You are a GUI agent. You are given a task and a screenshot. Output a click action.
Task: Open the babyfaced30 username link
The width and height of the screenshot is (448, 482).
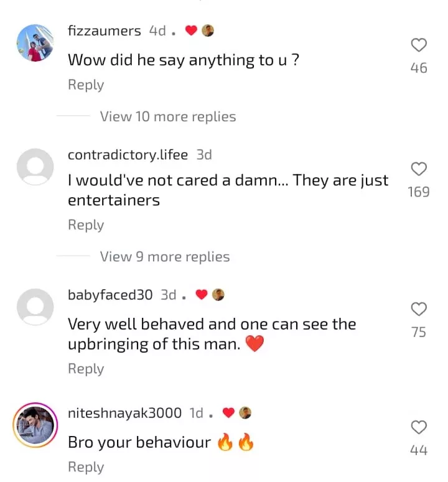pos(110,295)
